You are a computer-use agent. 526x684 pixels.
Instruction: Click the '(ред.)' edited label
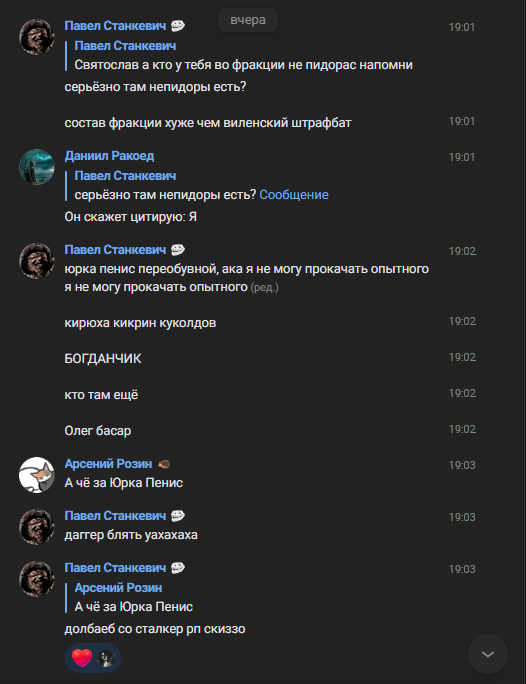(x=264, y=287)
